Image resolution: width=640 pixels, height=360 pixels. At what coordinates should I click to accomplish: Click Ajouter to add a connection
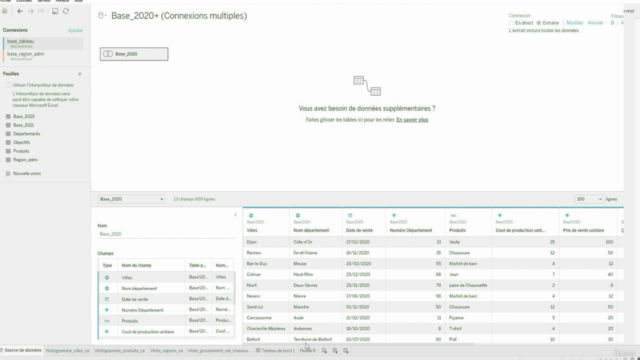pos(76,30)
